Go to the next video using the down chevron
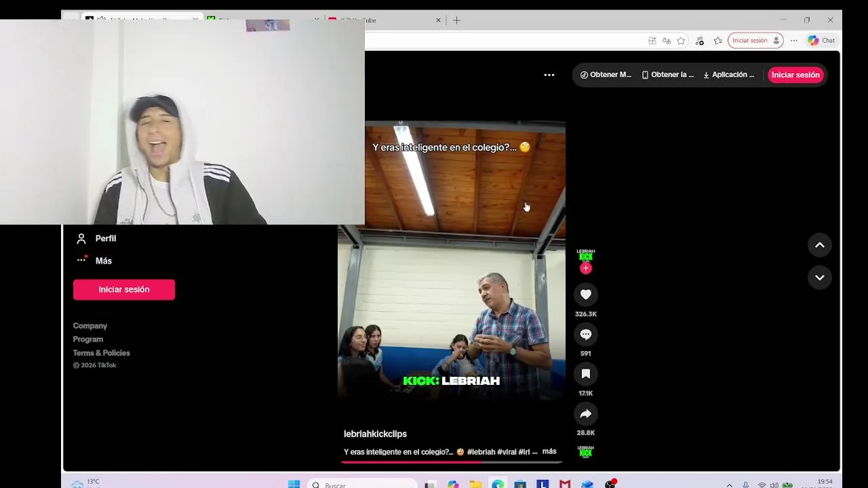This screenshot has height=488, width=868. [x=819, y=277]
